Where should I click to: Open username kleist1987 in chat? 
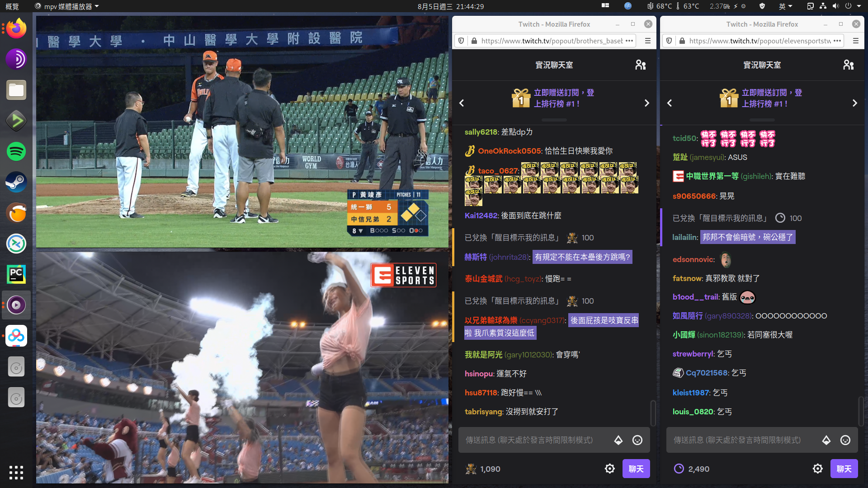coord(691,393)
